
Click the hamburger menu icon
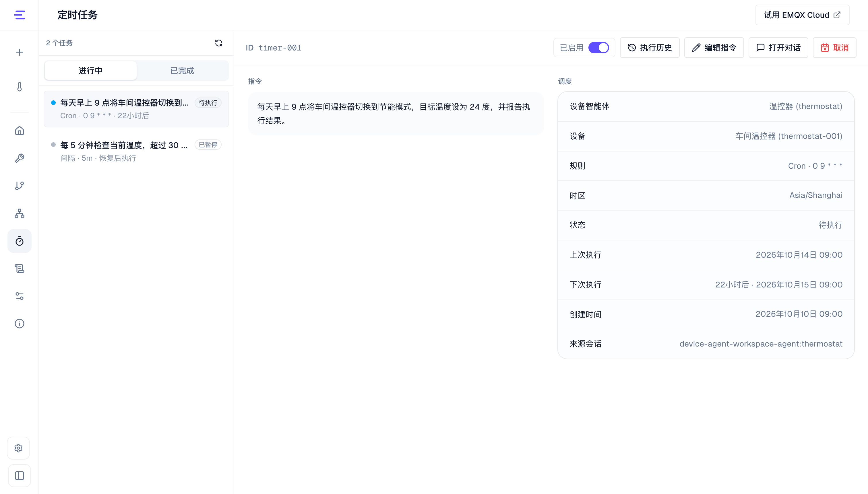point(19,15)
